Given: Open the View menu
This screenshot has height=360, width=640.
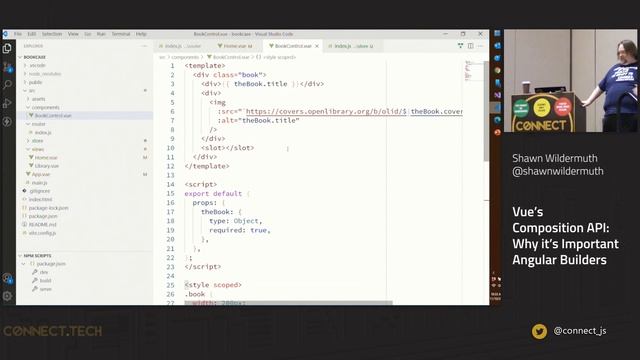Looking at the screenshot, I should point(73,34).
